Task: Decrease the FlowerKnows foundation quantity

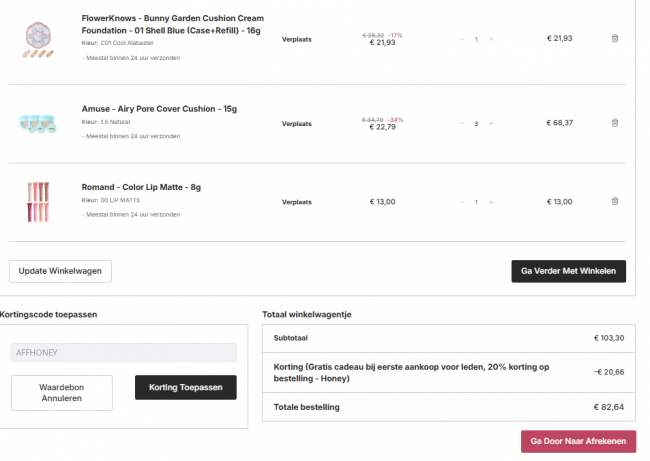Action: (461, 39)
